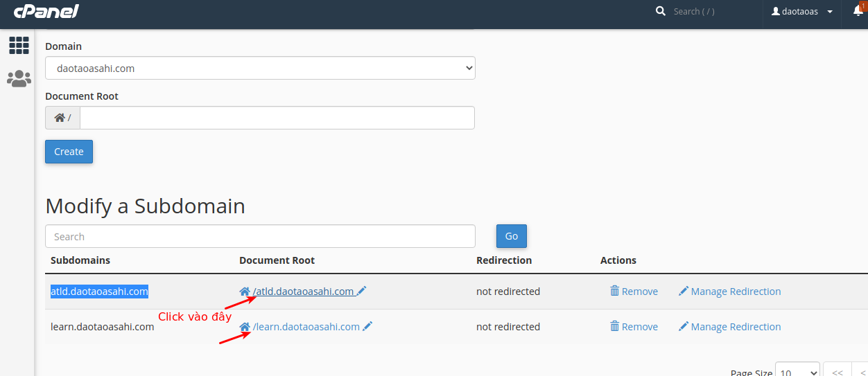The image size is (868, 376).
Task: Click not redirected in the atld row
Action: pos(508,292)
